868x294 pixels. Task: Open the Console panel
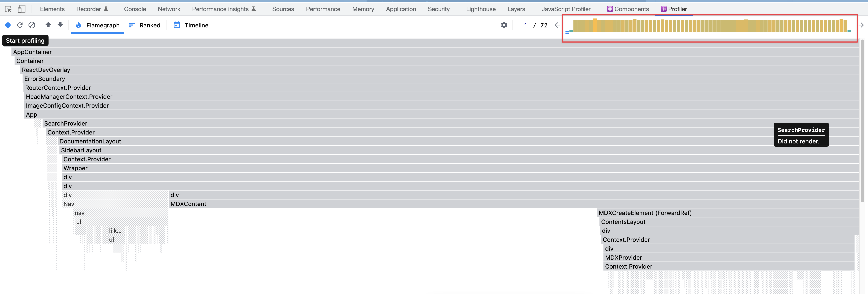point(135,9)
